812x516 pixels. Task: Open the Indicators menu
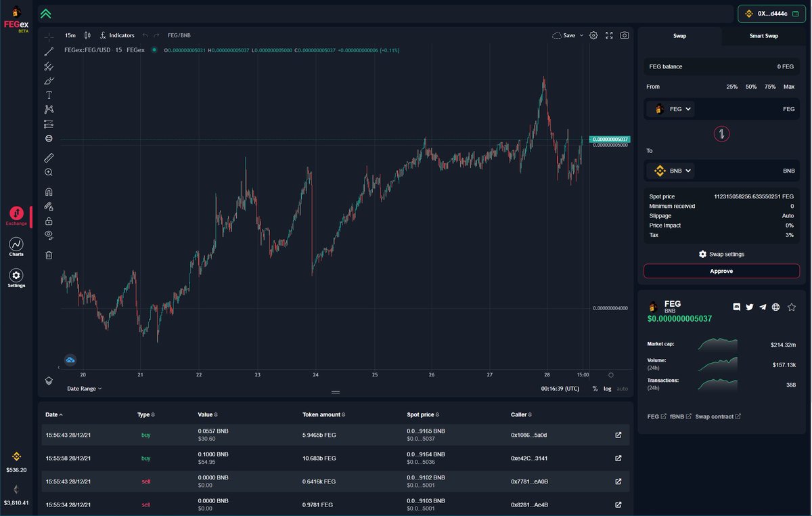coord(116,35)
